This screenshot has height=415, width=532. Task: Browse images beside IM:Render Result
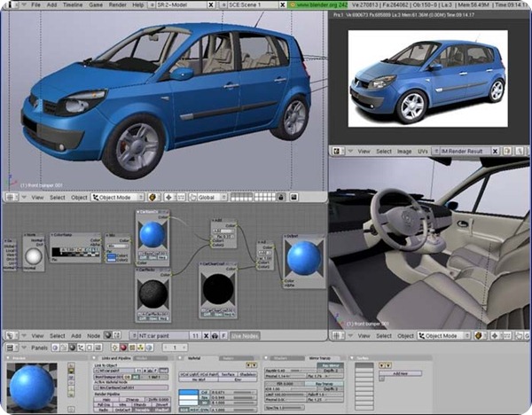[435, 152]
